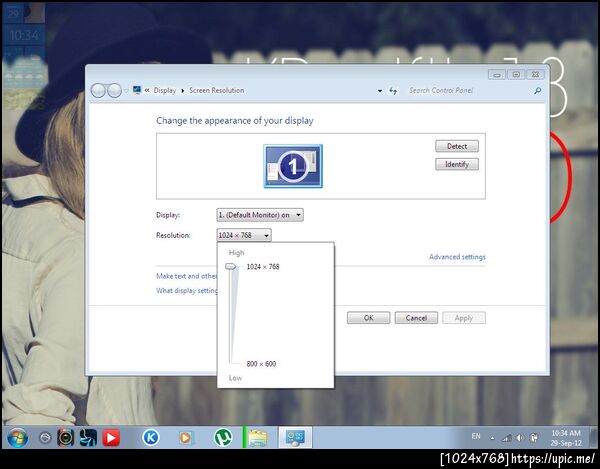Click Show desktop strip at taskbar end
This screenshot has width=600, height=469.
tap(594, 437)
